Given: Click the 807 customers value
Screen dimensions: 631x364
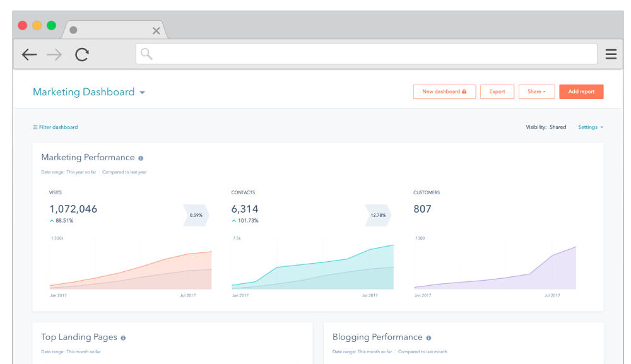Looking at the screenshot, I should point(422,209).
